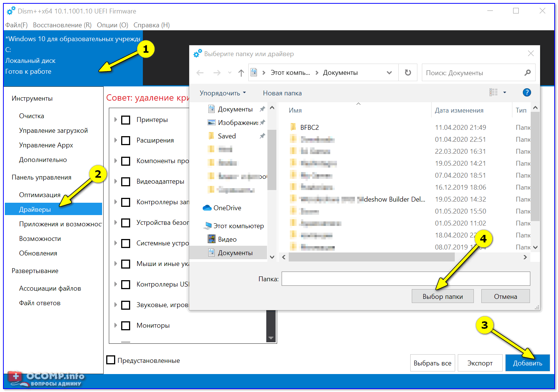
Task: Expand the Мониторы tree node
Action: point(116,325)
